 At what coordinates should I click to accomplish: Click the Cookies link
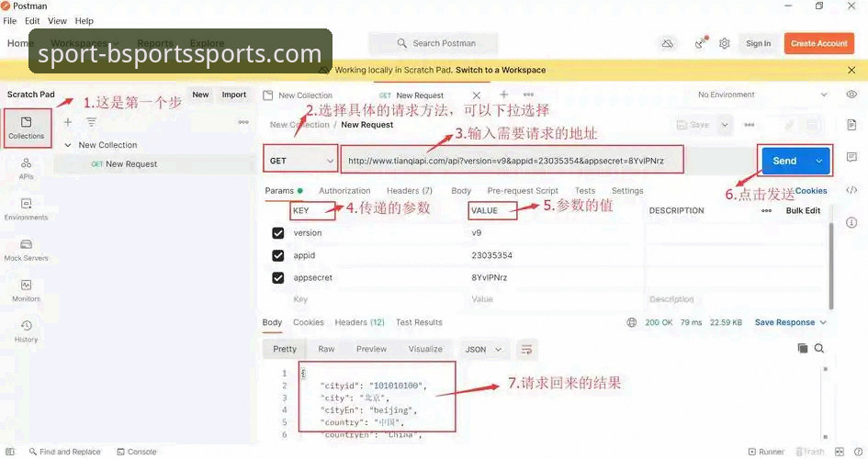click(811, 191)
